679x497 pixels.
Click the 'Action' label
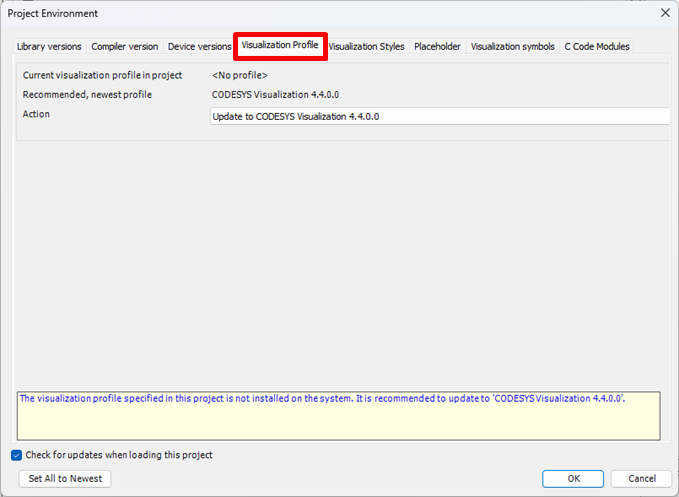pos(36,114)
